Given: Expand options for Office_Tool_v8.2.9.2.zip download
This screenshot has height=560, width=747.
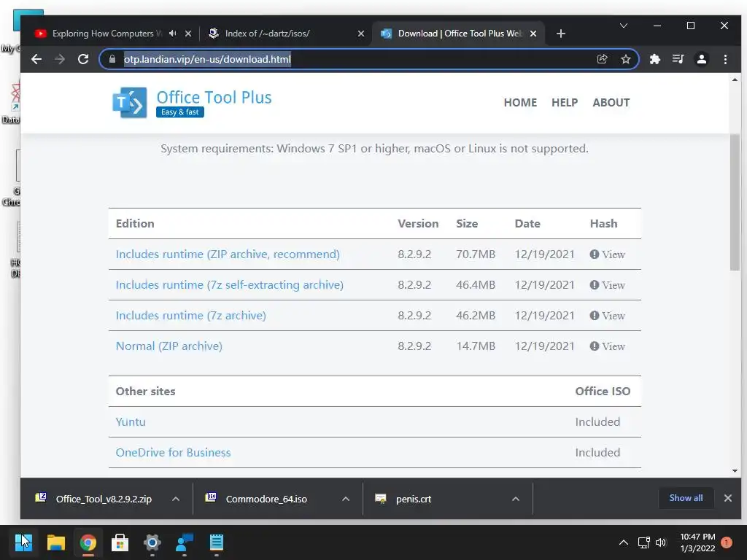Looking at the screenshot, I should (x=176, y=499).
